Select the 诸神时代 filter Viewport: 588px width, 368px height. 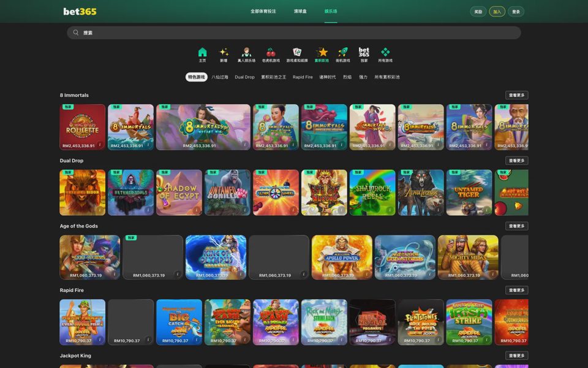[x=327, y=77]
